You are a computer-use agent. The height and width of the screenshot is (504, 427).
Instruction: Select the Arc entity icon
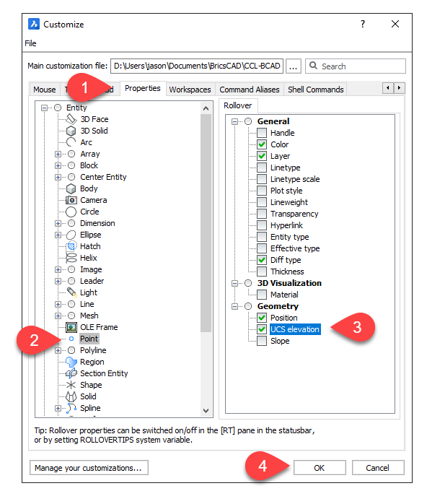point(71,142)
